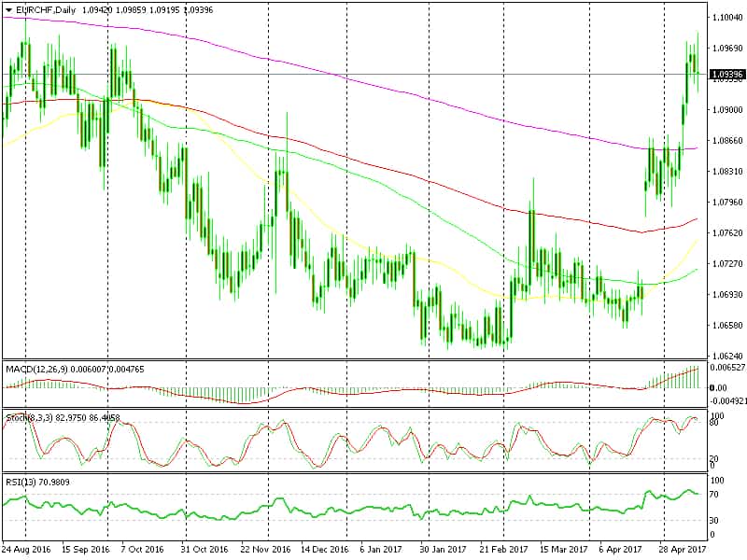Image resolution: width=747 pixels, height=560 pixels.
Task: Click the 24 Aug 2016 date label
Action: [x=26, y=550]
